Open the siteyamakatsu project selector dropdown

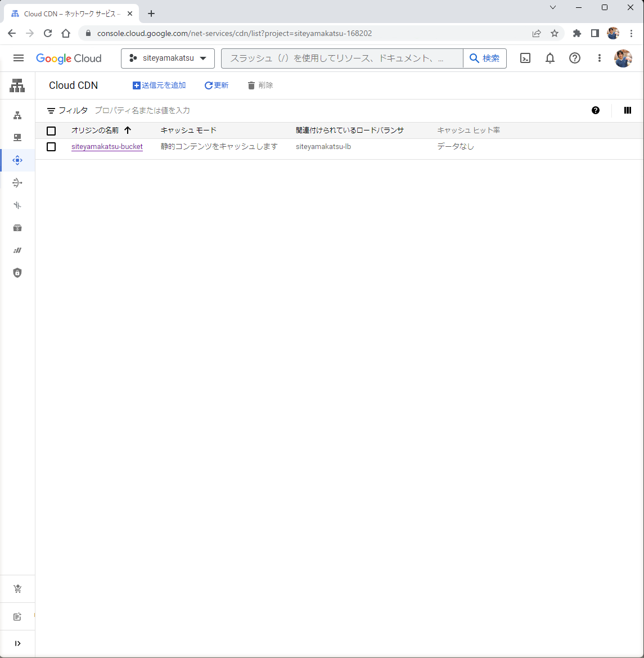[x=168, y=58]
